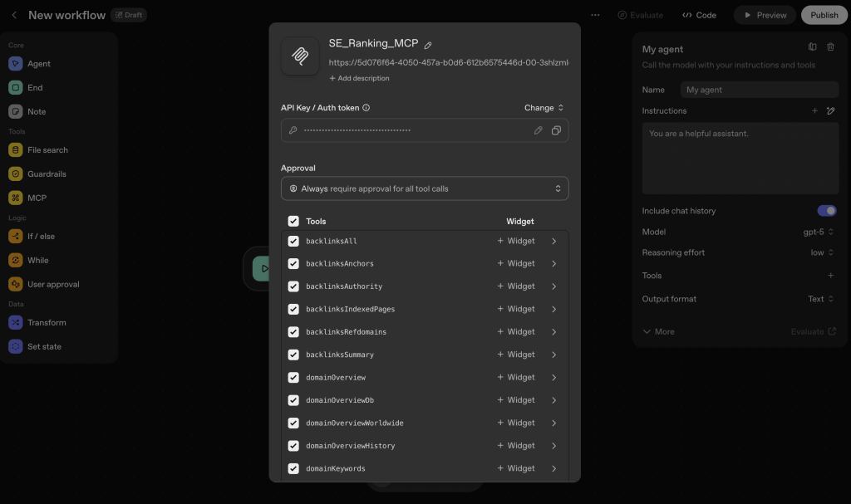Click the back arrow next to New workflow
The width and height of the screenshot is (851, 504).
click(x=14, y=15)
